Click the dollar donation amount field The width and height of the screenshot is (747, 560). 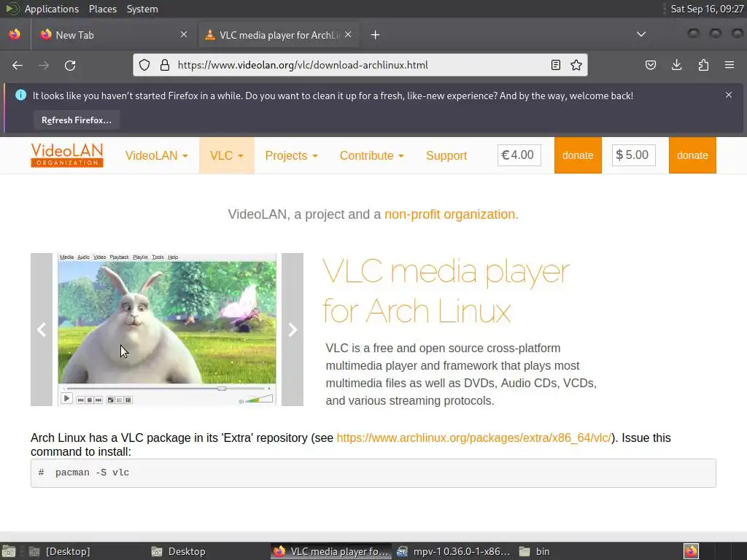(634, 155)
